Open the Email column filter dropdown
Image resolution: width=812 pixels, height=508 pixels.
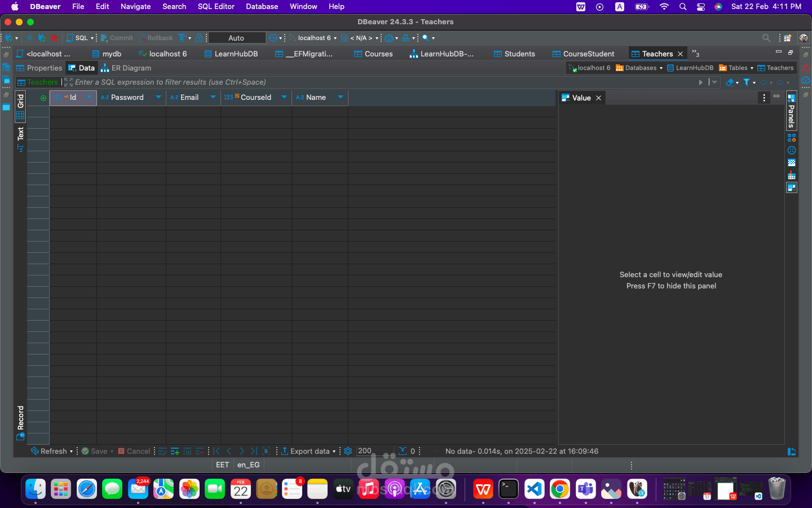coord(213,97)
